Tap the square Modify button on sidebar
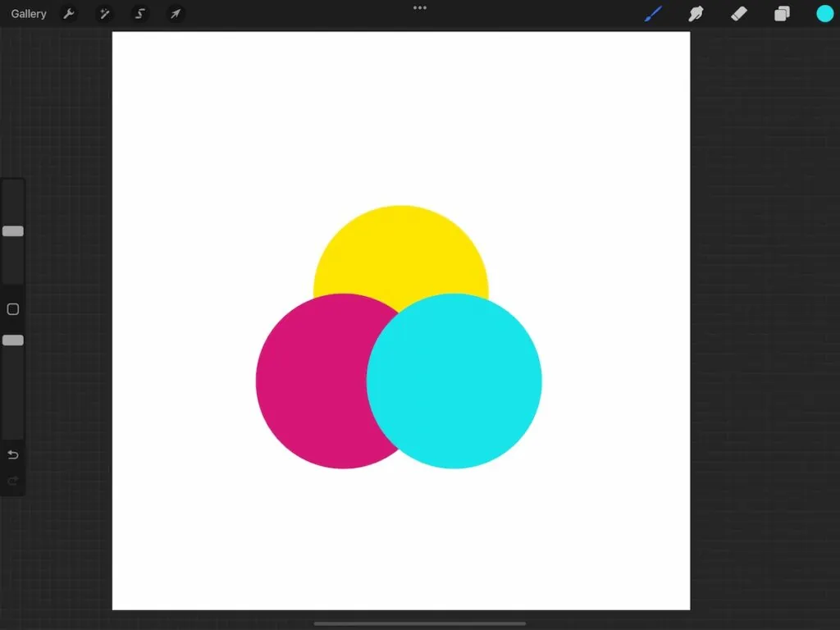Viewport: 840px width, 630px height. coord(13,309)
